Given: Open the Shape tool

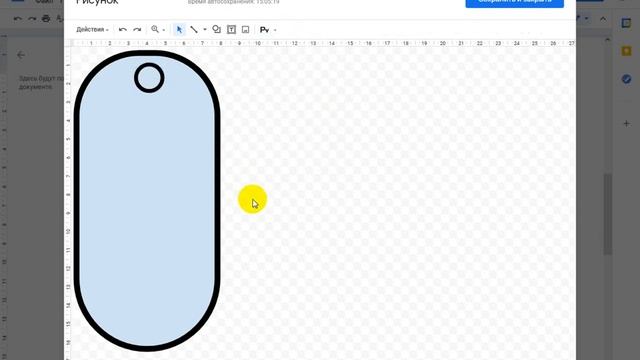Looking at the screenshot, I should point(216,29).
